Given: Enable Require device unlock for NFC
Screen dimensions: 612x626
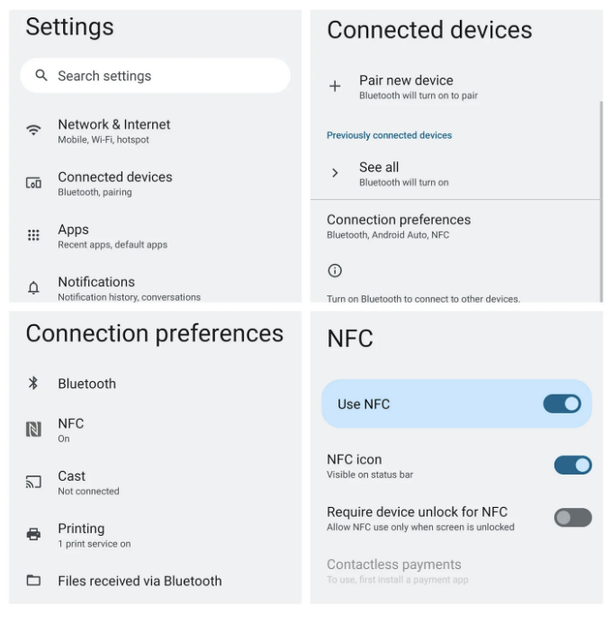Looking at the screenshot, I should [x=572, y=518].
